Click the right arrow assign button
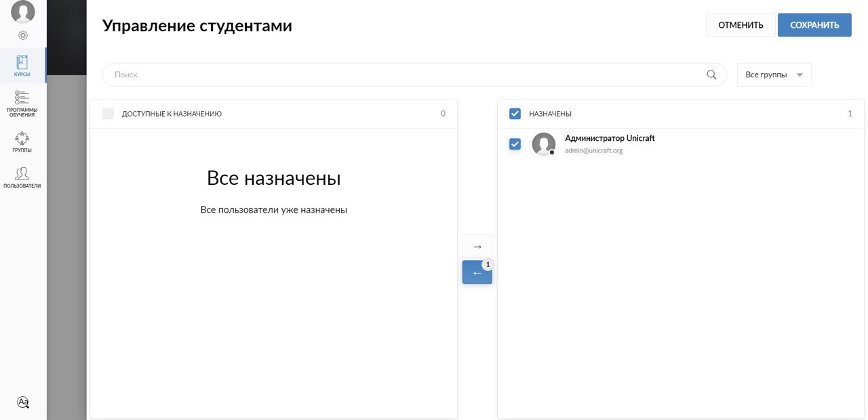This screenshot has height=420, width=868. pyautogui.click(x=477, y=247)
